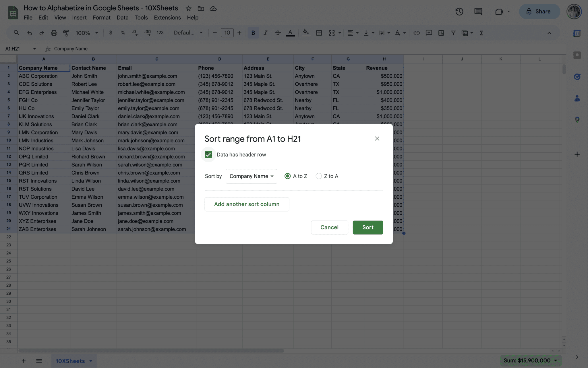Screen dimensions: 588x368
Task: Open the Data menu
Action: click(122, 18)
